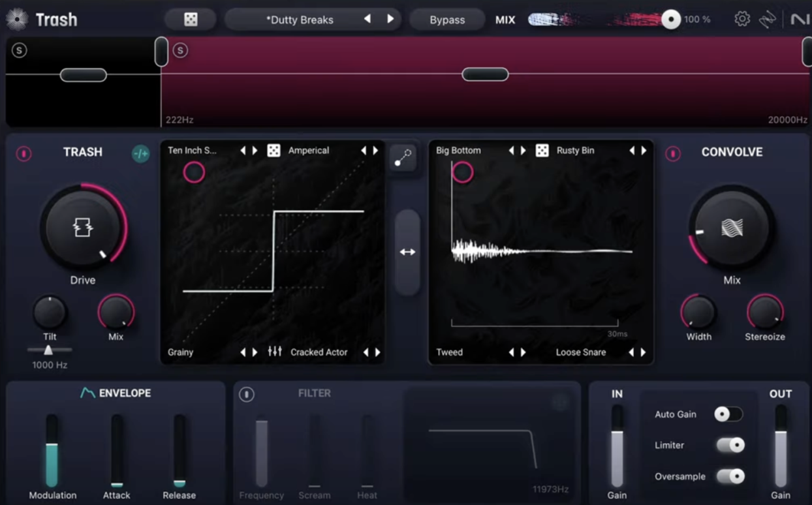This screenshot has width=812, height=505.
Task: Select next Tweed impulse
Action: [x=523, y=352]
